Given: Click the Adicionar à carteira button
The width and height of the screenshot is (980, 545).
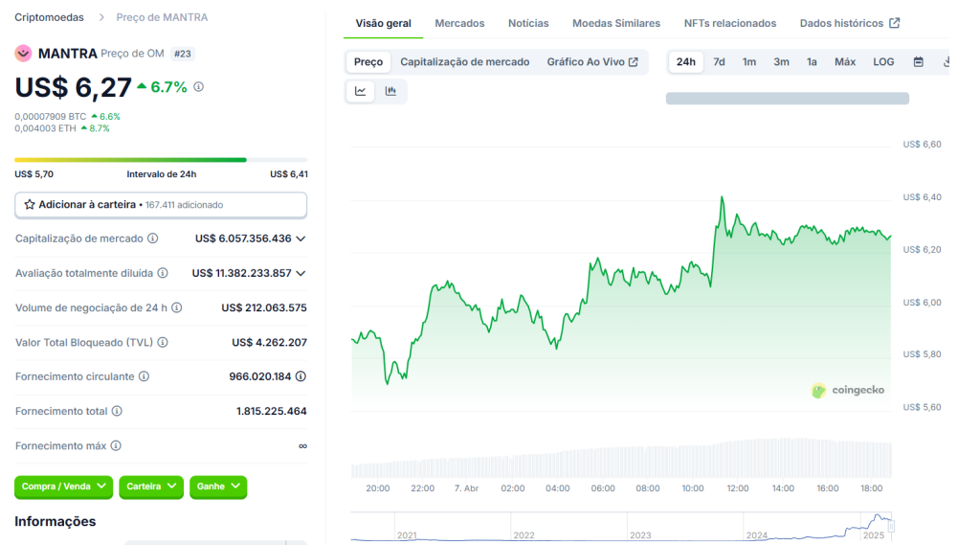Looking at the screenshot, I should pyautogui.click(x=161, y=205).
